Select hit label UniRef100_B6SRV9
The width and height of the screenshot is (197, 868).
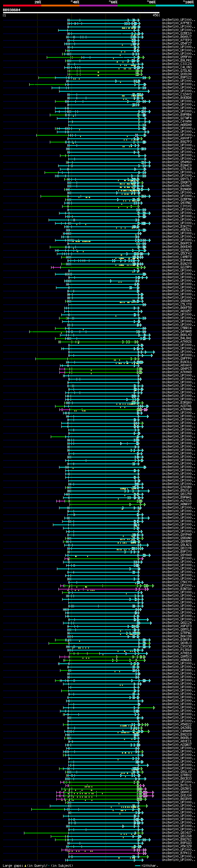click(177, 799)
